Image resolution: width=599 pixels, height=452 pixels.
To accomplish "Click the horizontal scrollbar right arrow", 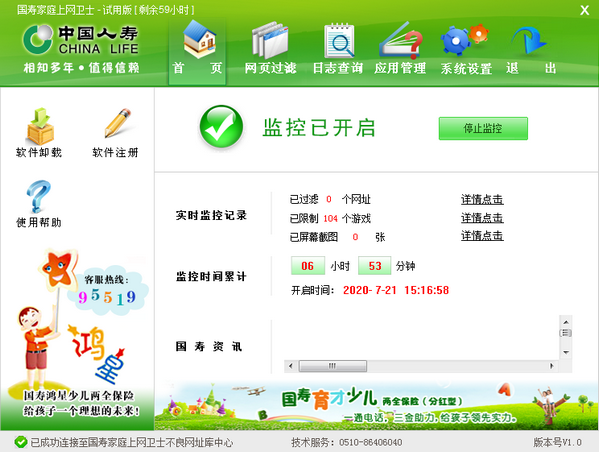I will [x=551, y=366].
